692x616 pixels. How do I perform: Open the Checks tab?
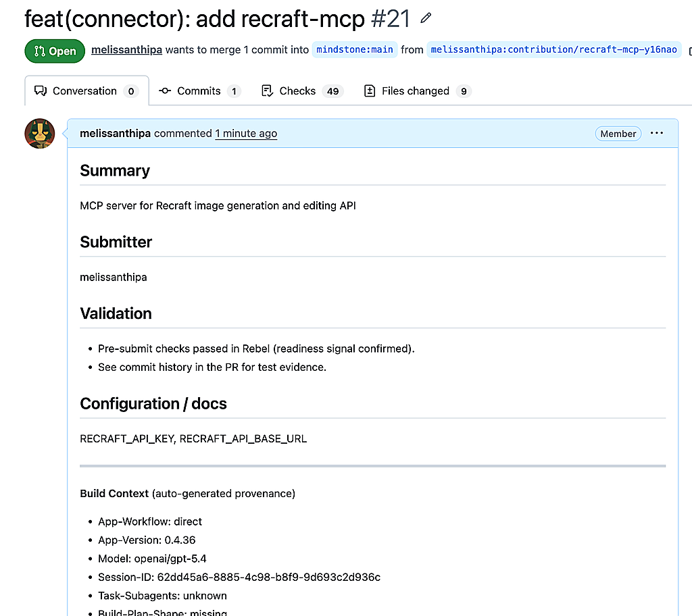click(302, 91)
